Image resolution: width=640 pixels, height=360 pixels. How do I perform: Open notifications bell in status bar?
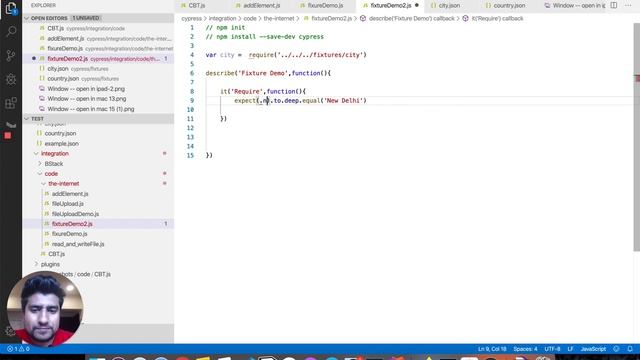(630, 349)
